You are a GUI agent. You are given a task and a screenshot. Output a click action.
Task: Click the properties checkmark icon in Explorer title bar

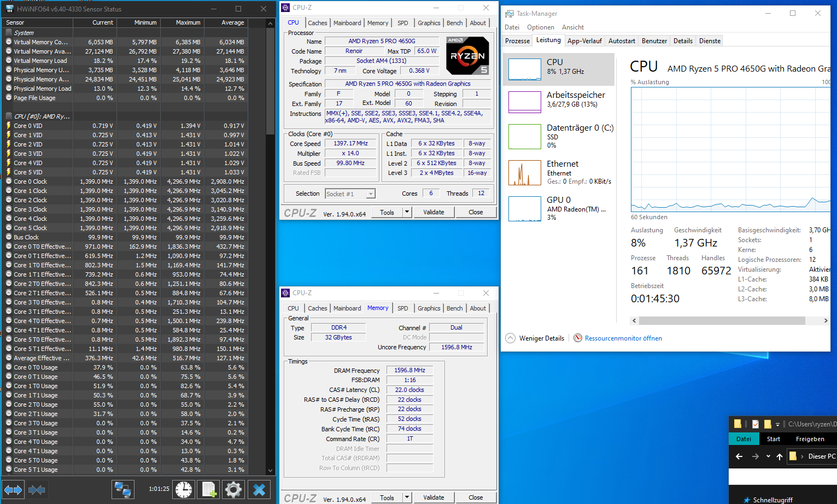tap(756, 424)
